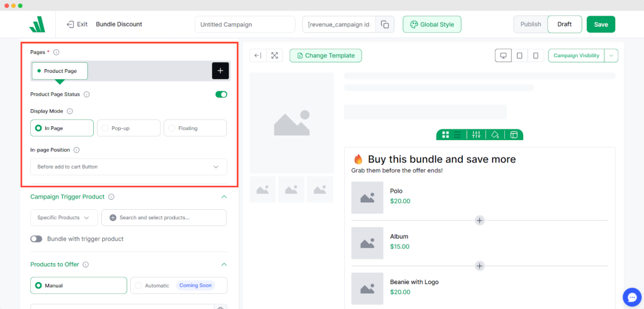This screenshot has width=644, height=309.
Task: Click the Save button
Action: [x=601, y=24]
